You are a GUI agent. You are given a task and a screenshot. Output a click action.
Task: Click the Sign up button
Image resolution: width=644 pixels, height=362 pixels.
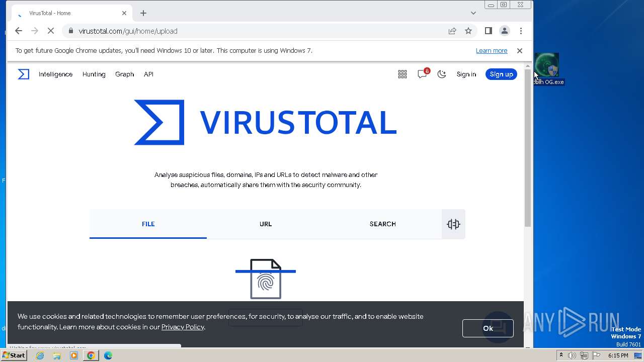tap(501, 74)
